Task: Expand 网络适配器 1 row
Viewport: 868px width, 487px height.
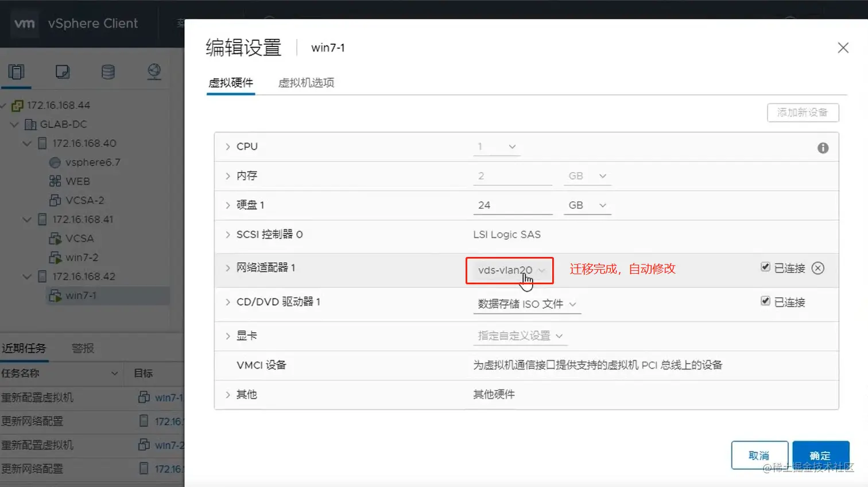Action: 228,268
